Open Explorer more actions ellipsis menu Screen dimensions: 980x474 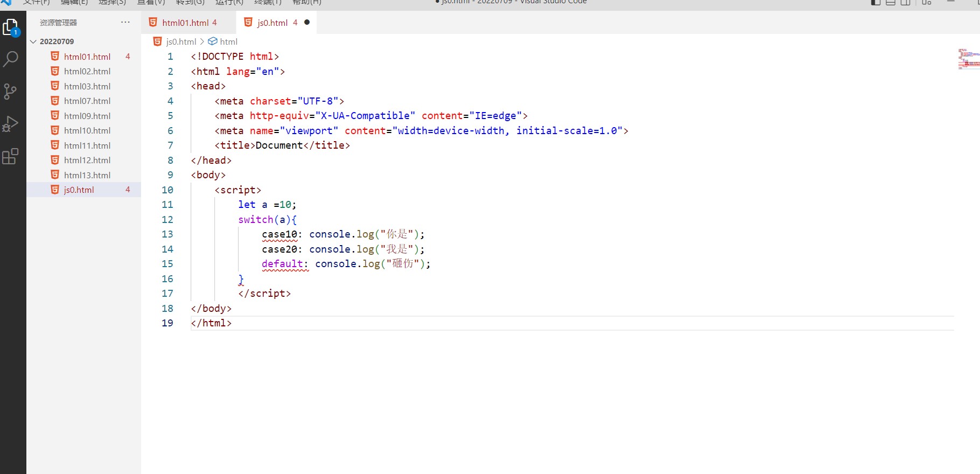[x=125, y=22]
